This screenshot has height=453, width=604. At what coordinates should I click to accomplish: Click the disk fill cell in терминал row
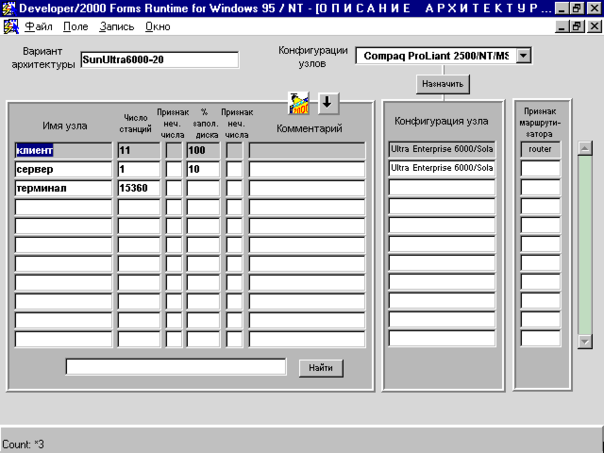tap(203, 188)
